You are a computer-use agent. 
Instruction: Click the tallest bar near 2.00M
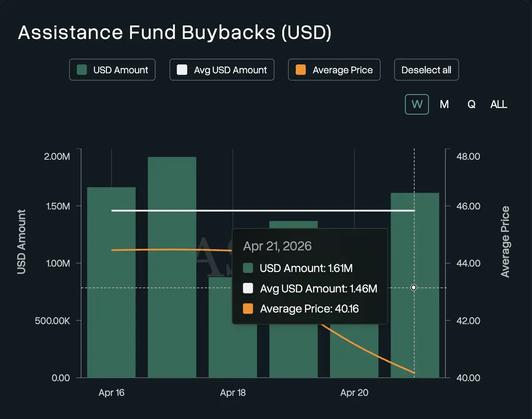coord(172,266)
